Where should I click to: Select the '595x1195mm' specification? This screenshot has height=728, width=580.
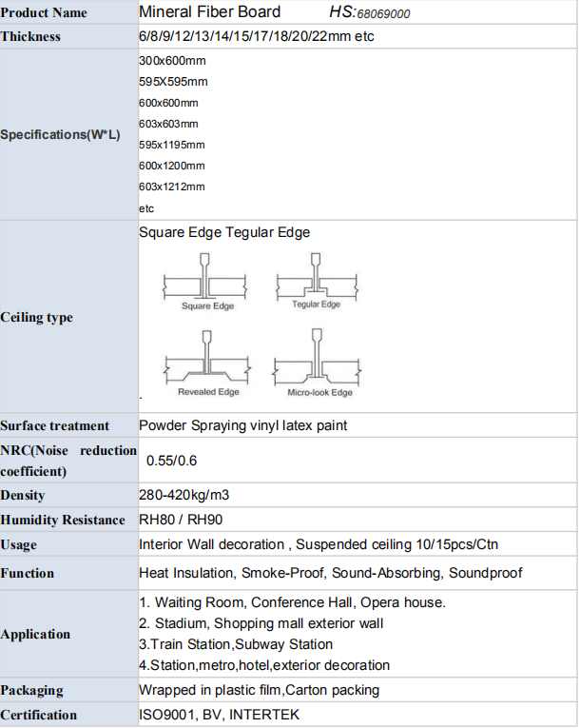tap(172, 145)
